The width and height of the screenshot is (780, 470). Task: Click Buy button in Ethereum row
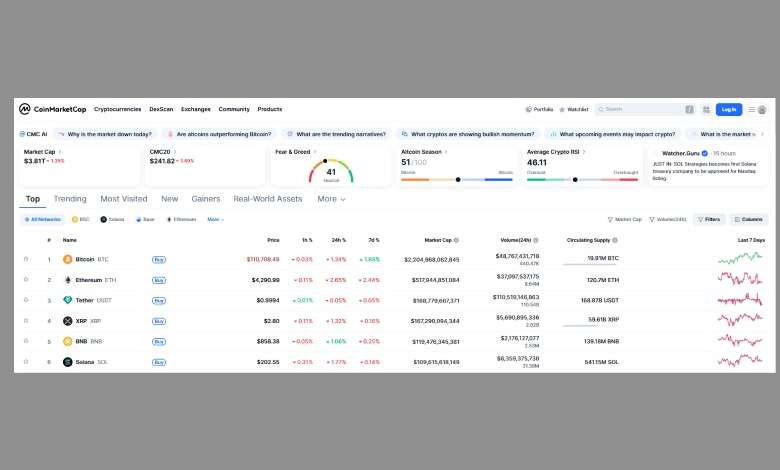coord(159,280)
